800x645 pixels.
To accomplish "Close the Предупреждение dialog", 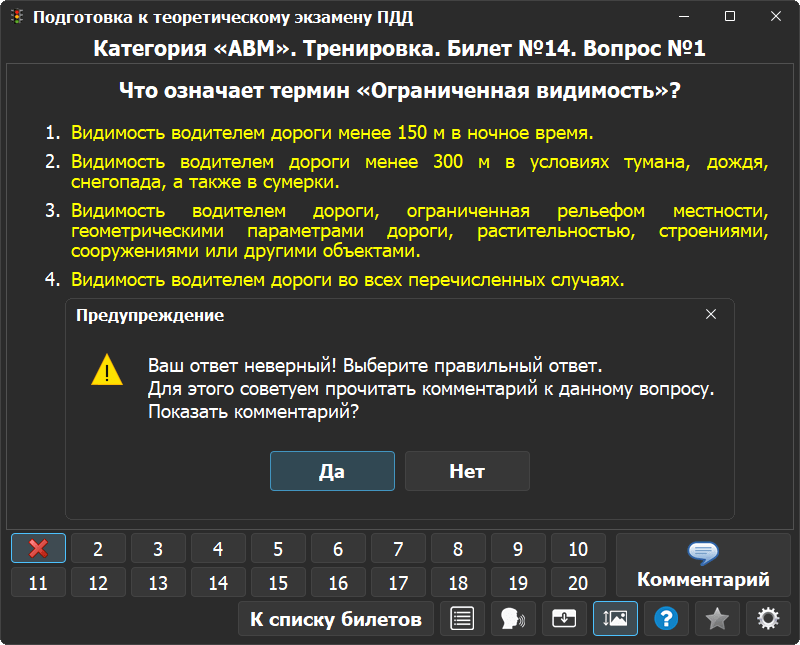I will [711, 314].
